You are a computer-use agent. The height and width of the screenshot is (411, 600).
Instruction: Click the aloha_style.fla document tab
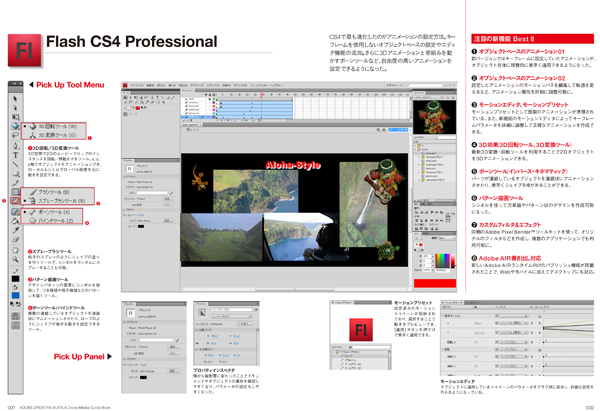191,124
